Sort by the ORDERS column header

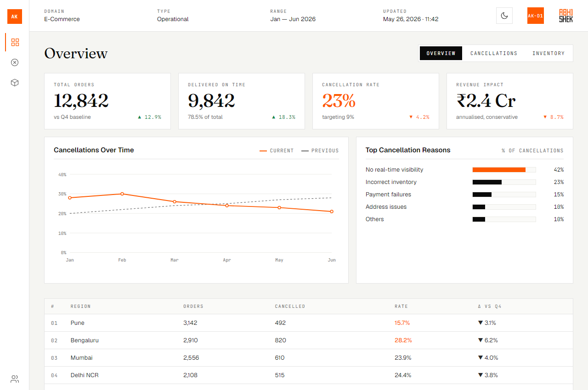193,306
